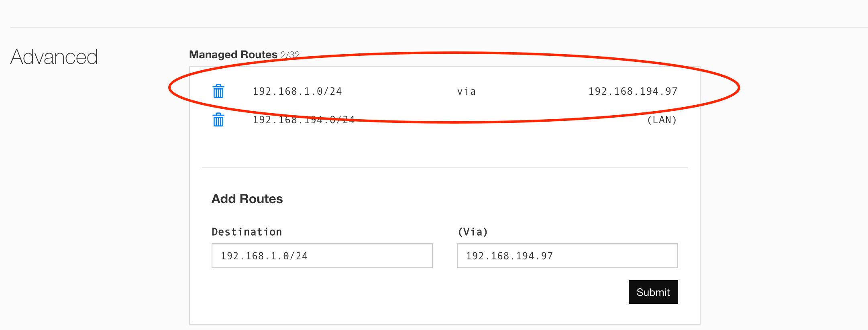Click the Add Routes heading

(x=247, y=199)
